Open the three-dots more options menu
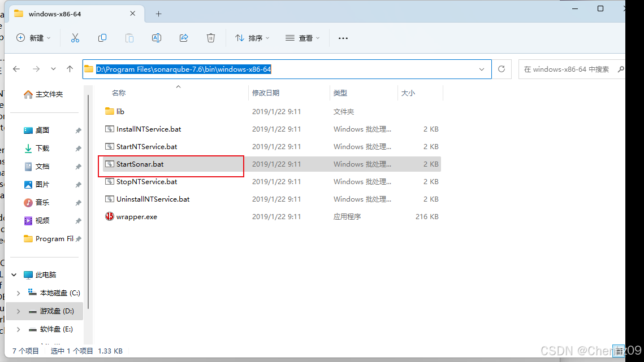 pos(343,38)
